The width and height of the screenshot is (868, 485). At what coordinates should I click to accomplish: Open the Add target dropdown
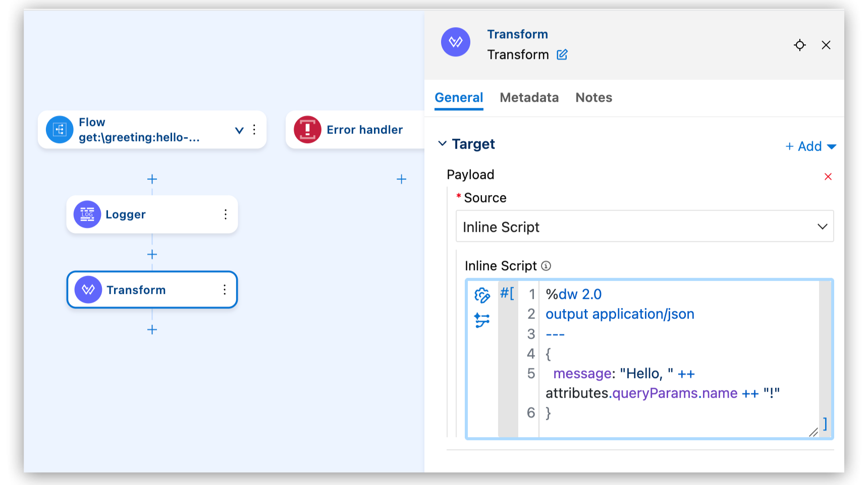[x=810, y=146]
